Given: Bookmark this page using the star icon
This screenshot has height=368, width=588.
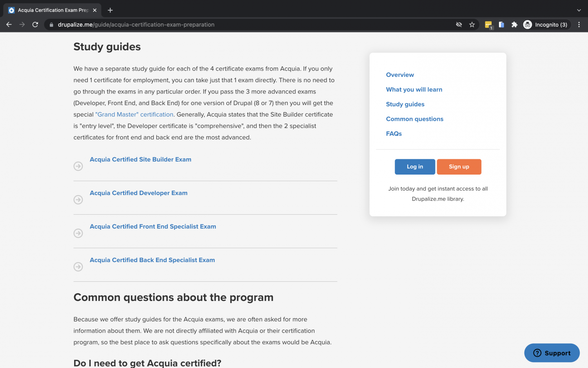Looking at the screenshot, I should (x=472, y=24).
